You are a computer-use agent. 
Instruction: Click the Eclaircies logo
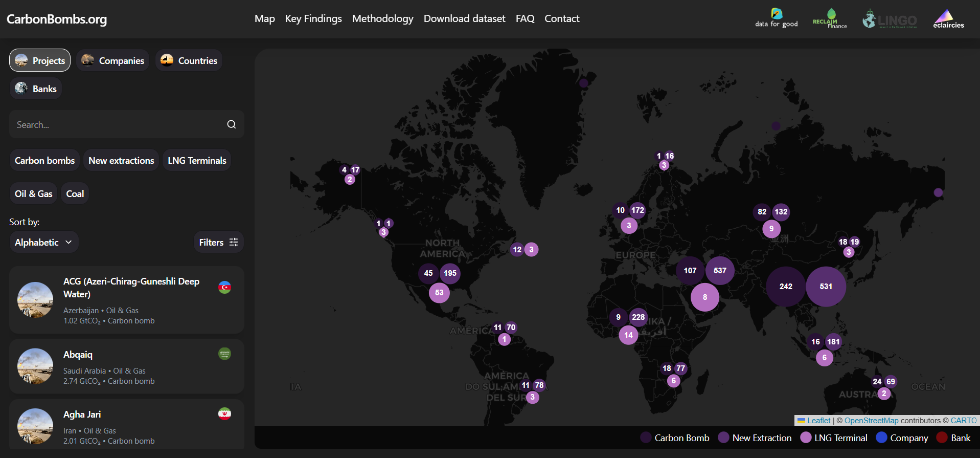948,19
